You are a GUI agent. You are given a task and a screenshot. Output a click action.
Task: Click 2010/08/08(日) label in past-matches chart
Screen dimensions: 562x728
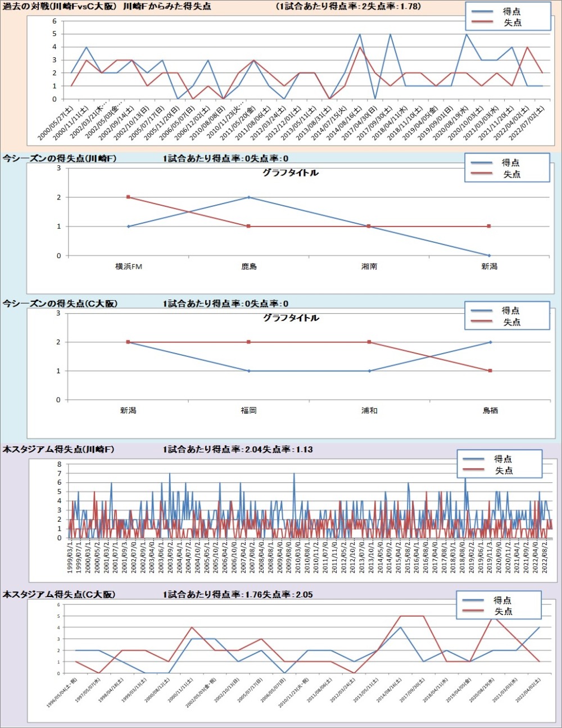(207, 123)
